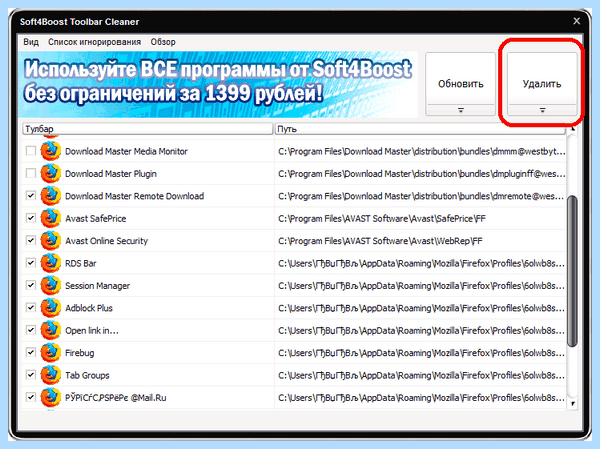Click Firefox icon beside Firebug
The image size is (600, 449).
pos(51,353)
